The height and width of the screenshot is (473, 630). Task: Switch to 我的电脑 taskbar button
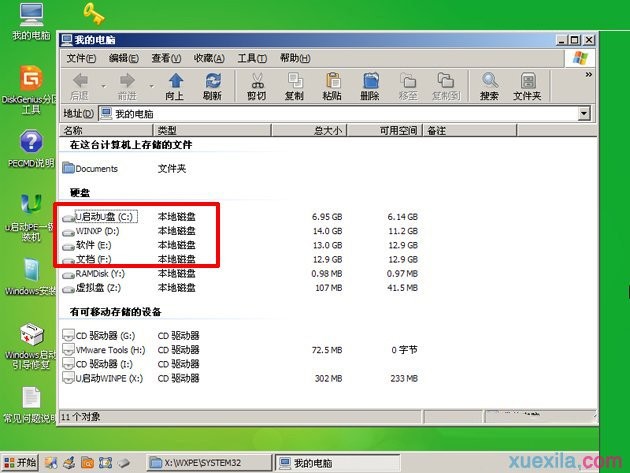pyautogui.click(x=337, y=463)
